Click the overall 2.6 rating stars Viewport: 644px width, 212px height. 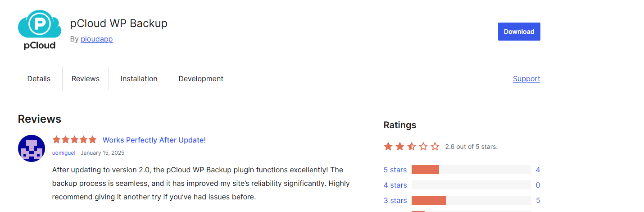pyautogui.click(x=411, y=147)
